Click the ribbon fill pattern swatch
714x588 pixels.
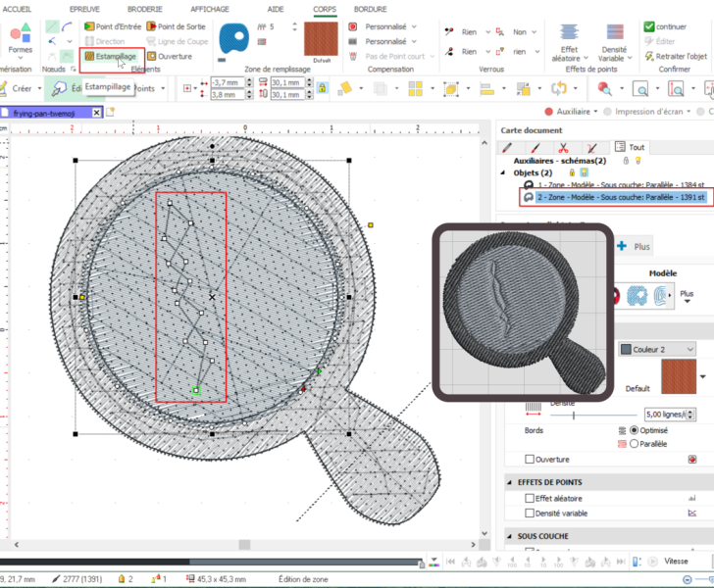[x=321, y=38]
